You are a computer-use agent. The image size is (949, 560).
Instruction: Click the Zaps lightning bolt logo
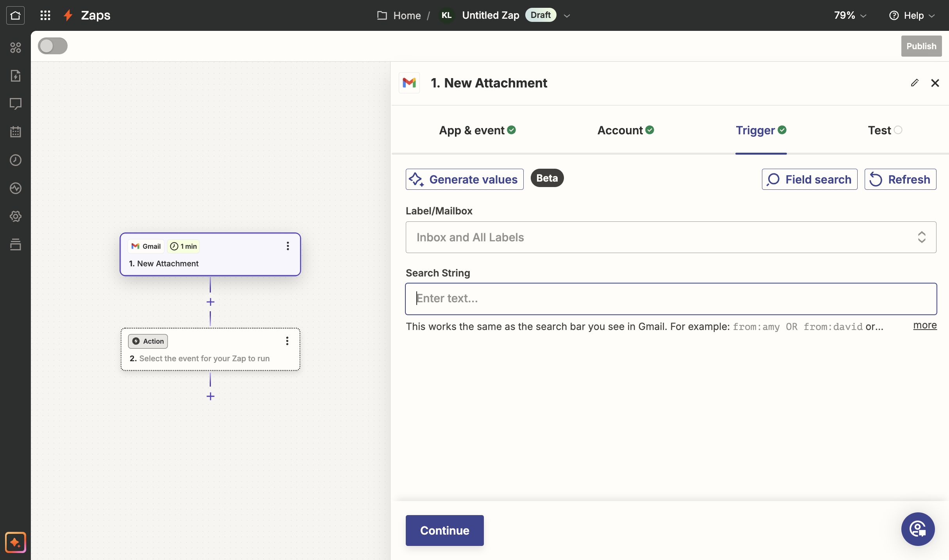coord(68,15)
